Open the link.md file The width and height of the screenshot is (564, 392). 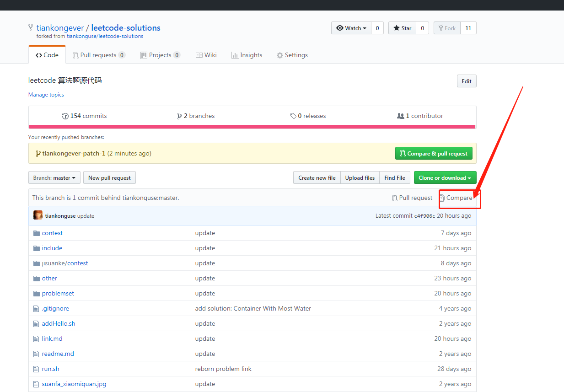pos(52,339)
